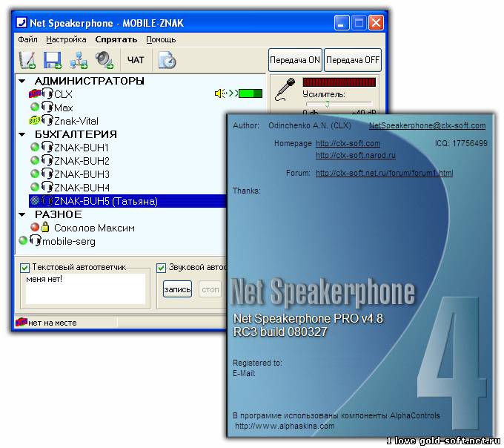This screenshot has height=448, width=504.
Task: Click the Передача ON button
Action: click(x=295, y=60)
